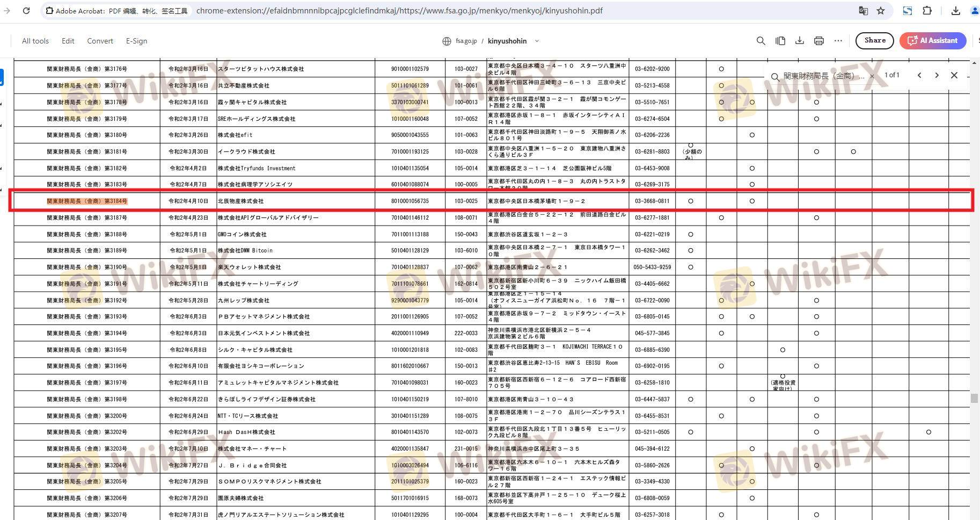Click the Acrobat search magnifier icon
980x520 pixels.
pos(760,41)
